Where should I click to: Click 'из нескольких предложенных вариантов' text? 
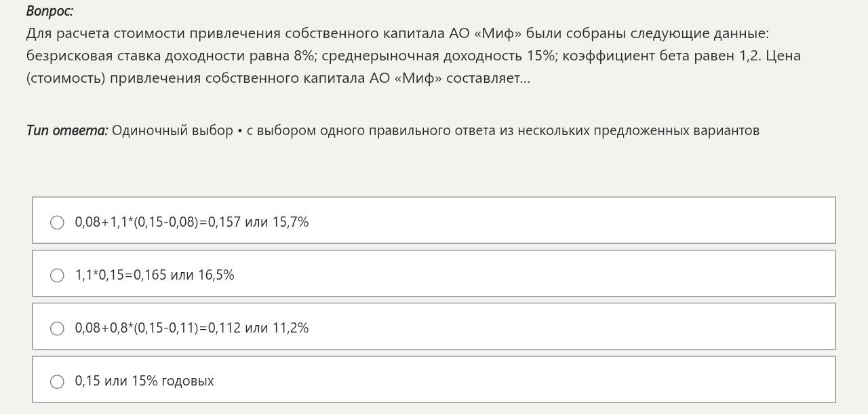pos(629,130)
